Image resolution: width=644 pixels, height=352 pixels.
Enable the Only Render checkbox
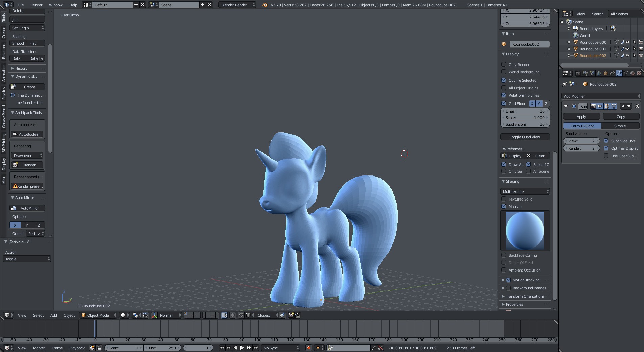504,64
